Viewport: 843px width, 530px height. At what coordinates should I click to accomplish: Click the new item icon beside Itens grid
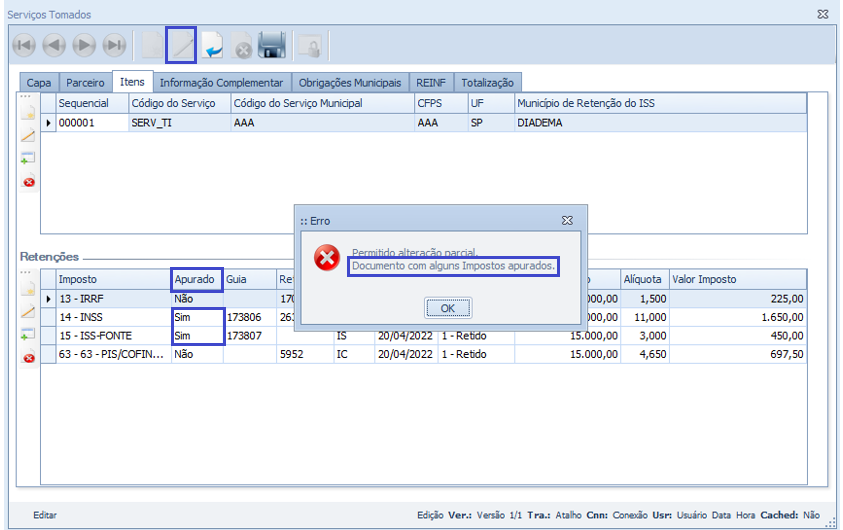[28, 113]
